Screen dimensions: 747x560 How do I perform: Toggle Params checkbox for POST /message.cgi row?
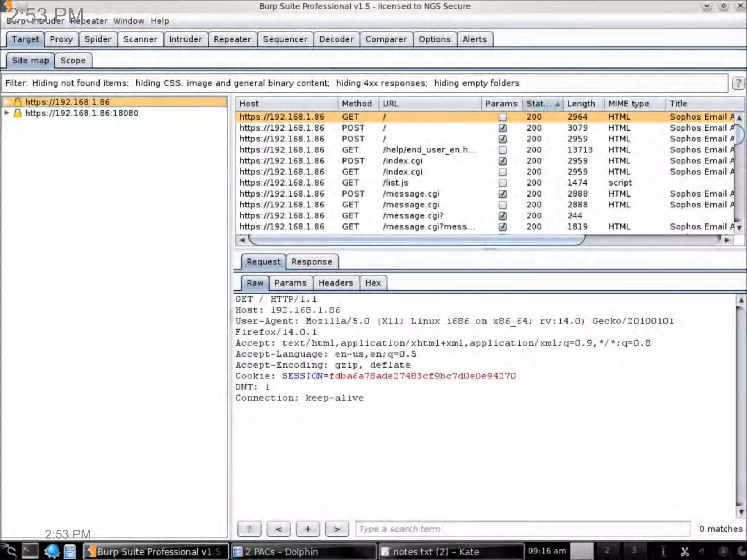click(x=502, y=194)
